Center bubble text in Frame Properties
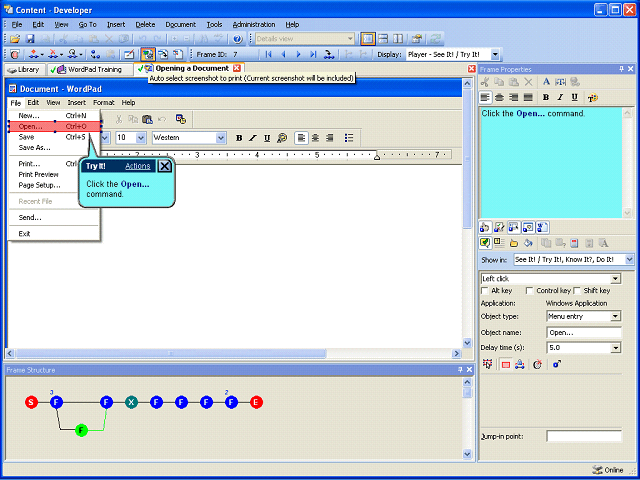 pos(499,97)
